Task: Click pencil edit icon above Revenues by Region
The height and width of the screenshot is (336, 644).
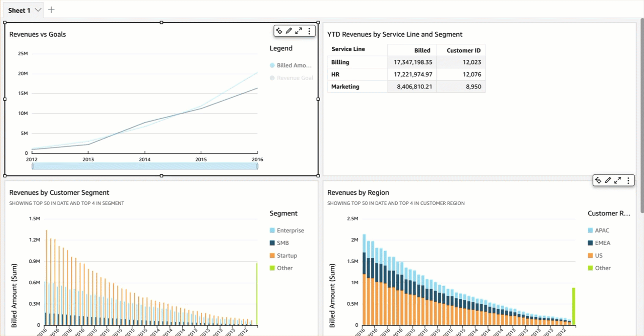Action: [608, 180]
